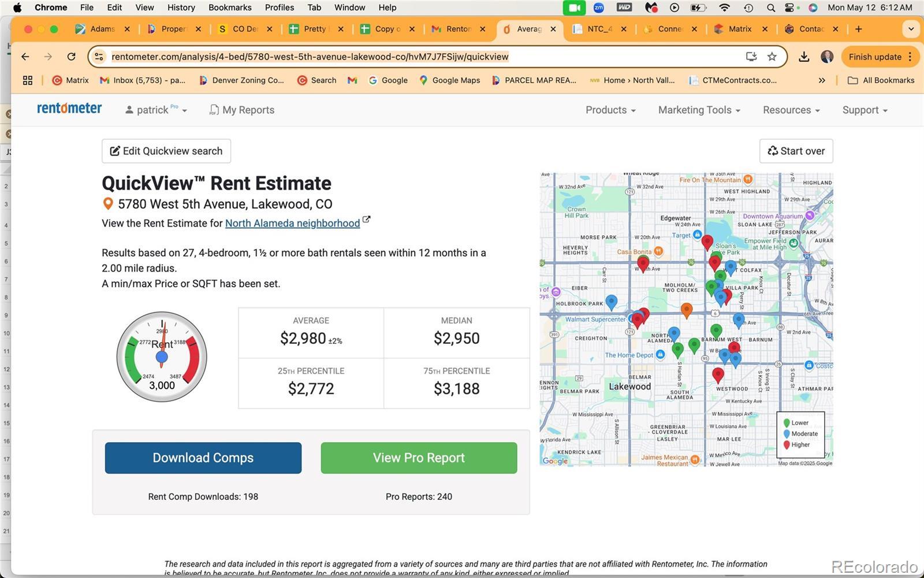The image size is (924, 578).
Task: Click the rentometer logo
Action: click(69, 109)
